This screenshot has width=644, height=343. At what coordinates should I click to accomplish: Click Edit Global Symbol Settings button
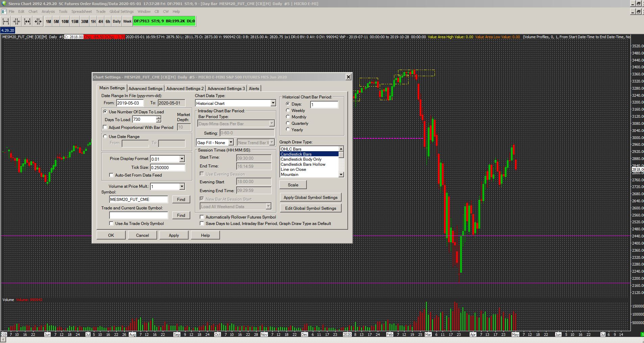pos(311,208)
